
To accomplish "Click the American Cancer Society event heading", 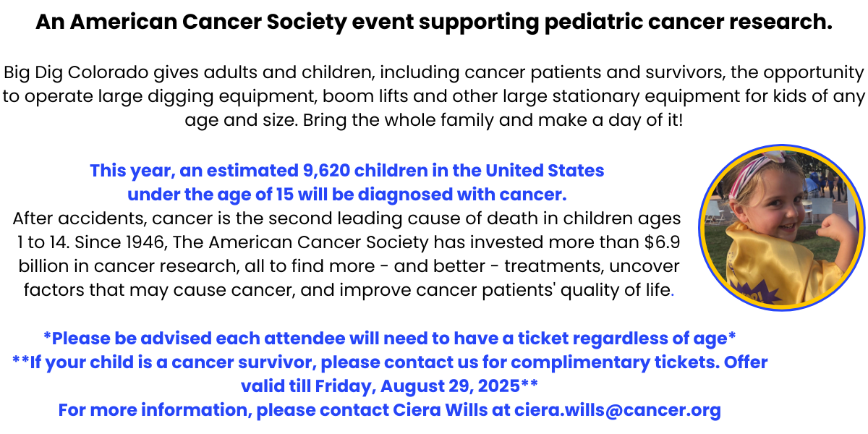I will 434,22.
